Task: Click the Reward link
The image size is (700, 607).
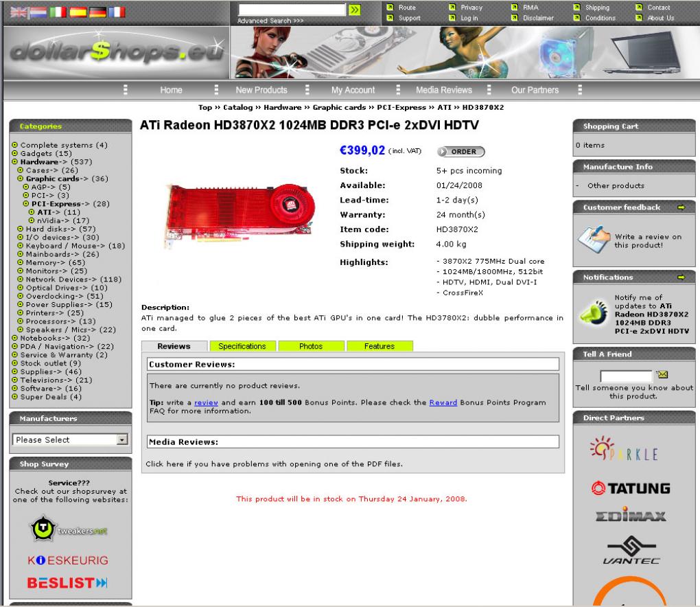Action: [443, 402]
